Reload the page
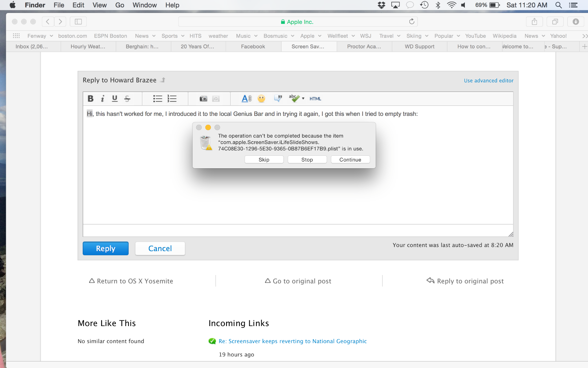This screenshot has height=368, width=588. (412, 21)
